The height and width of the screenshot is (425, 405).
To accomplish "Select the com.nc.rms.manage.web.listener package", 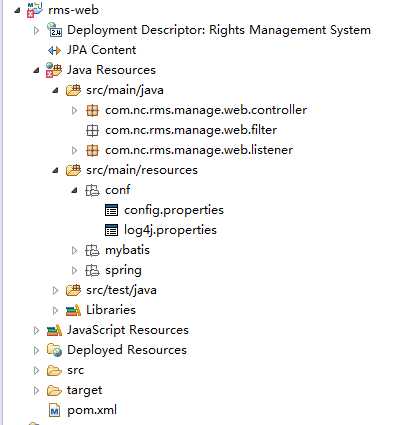I will point(199,150).
